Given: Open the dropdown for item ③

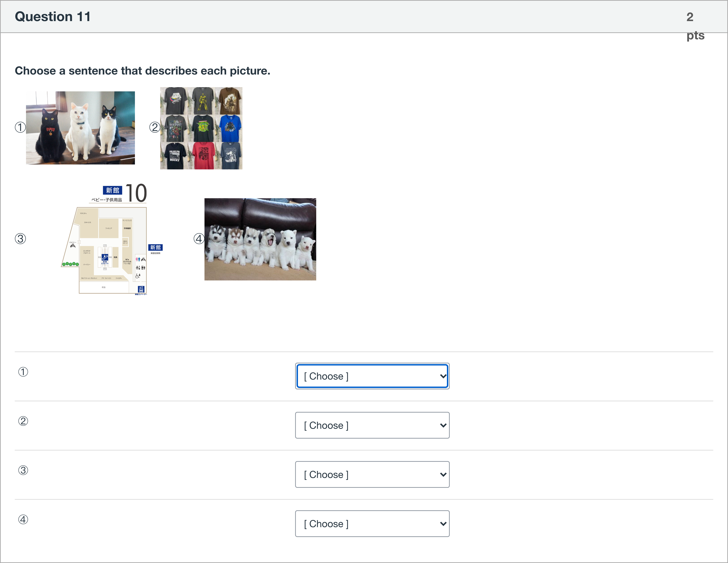Looking at the screenshot, I should click(372, 474).
